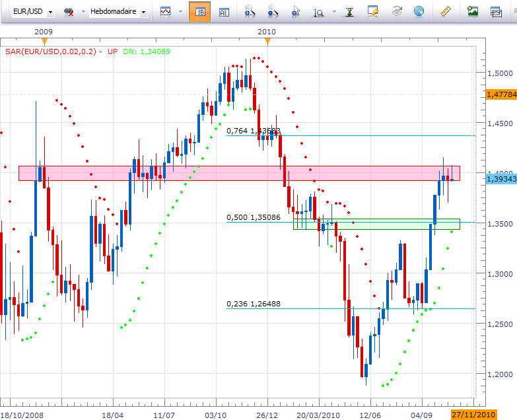
Task: Select the ruler measure tool
Action: coord(446,11)
